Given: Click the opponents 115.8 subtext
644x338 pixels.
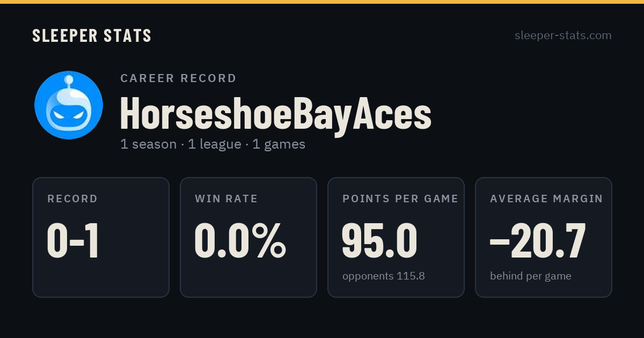Looking at the screenshot, I should [384, 276].
